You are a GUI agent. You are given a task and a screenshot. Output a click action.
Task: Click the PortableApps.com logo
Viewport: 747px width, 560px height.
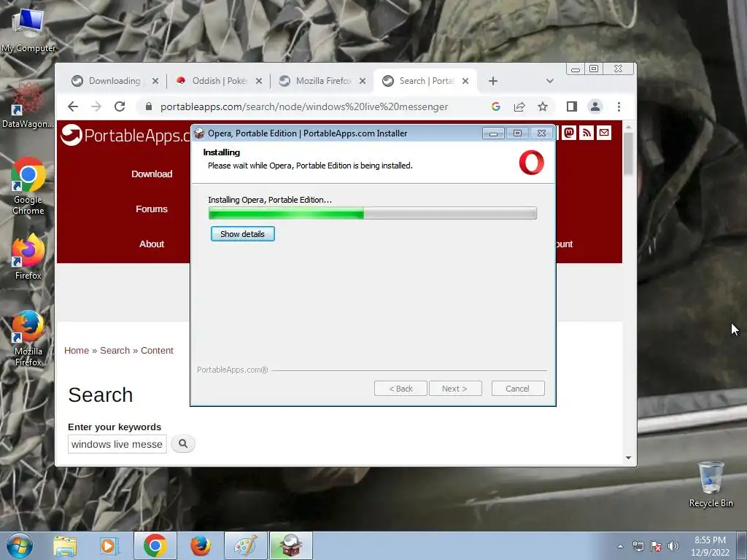[x=125, y=136]
